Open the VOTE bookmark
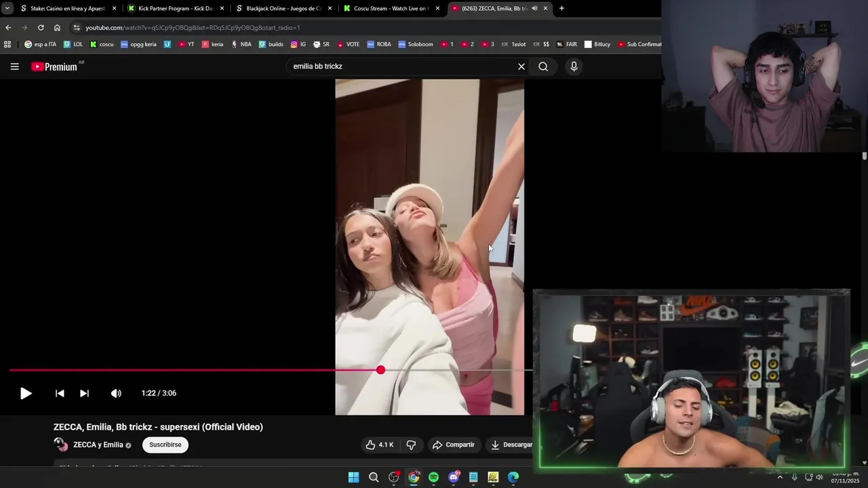The width and height of the screenshot is (868, 488). [x=348, y=44]
